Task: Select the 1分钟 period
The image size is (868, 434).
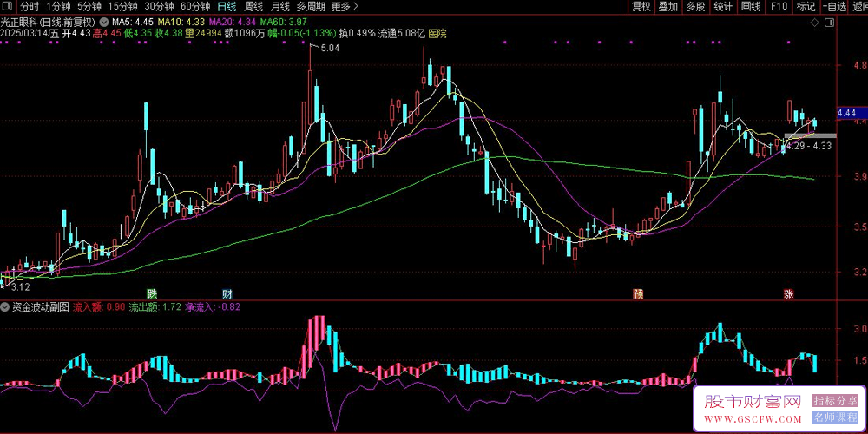Action: coord(58,7)
